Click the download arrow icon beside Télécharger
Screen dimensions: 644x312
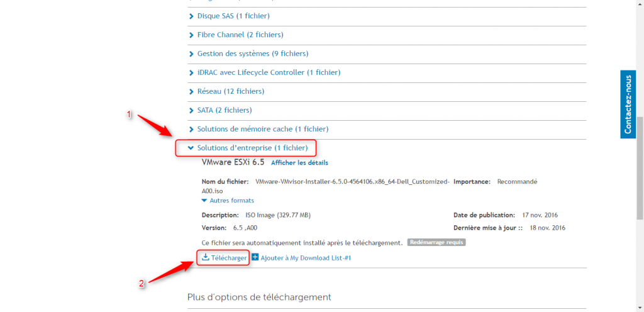(x=206, y=257)
